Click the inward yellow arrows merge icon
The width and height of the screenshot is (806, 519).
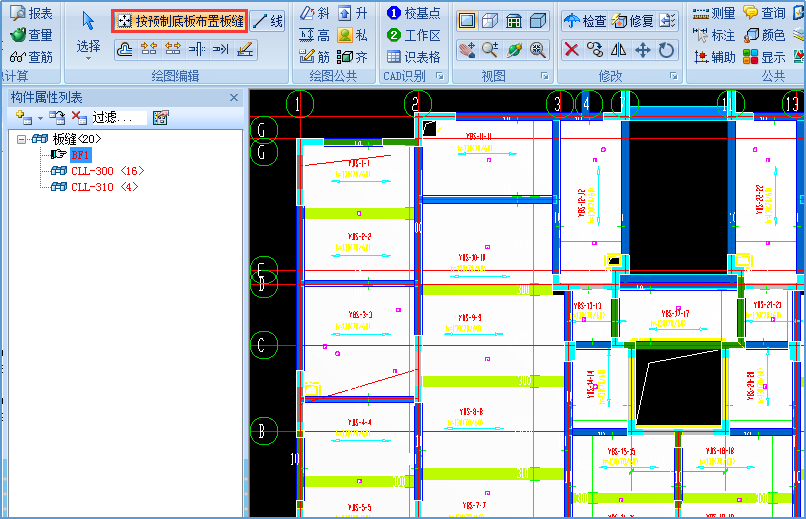(x=149, y=50)
